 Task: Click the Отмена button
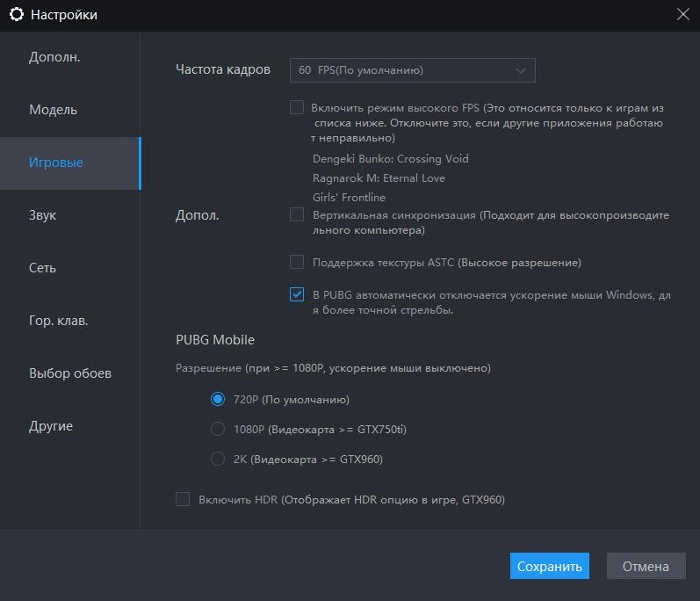pyautogui.click(x=646, y=567)
